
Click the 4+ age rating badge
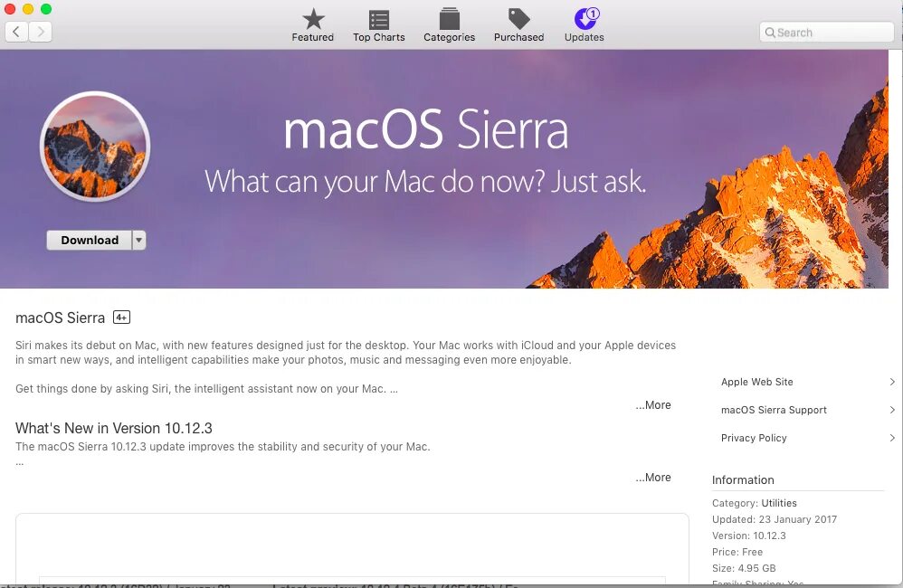[121, 318]
